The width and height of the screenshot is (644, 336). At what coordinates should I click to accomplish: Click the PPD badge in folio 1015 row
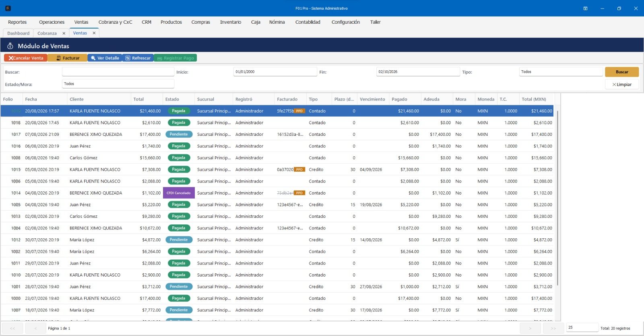(x=299, y=170)
